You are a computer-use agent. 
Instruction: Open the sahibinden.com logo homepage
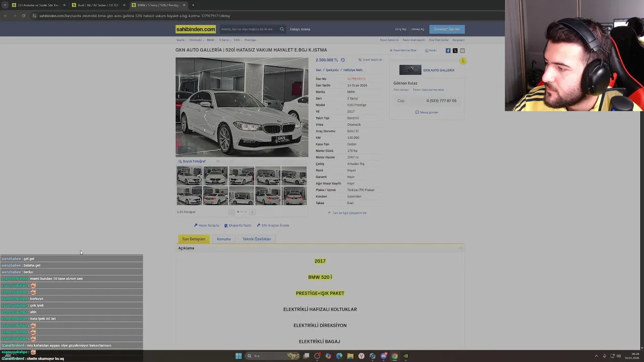[196, 29]
